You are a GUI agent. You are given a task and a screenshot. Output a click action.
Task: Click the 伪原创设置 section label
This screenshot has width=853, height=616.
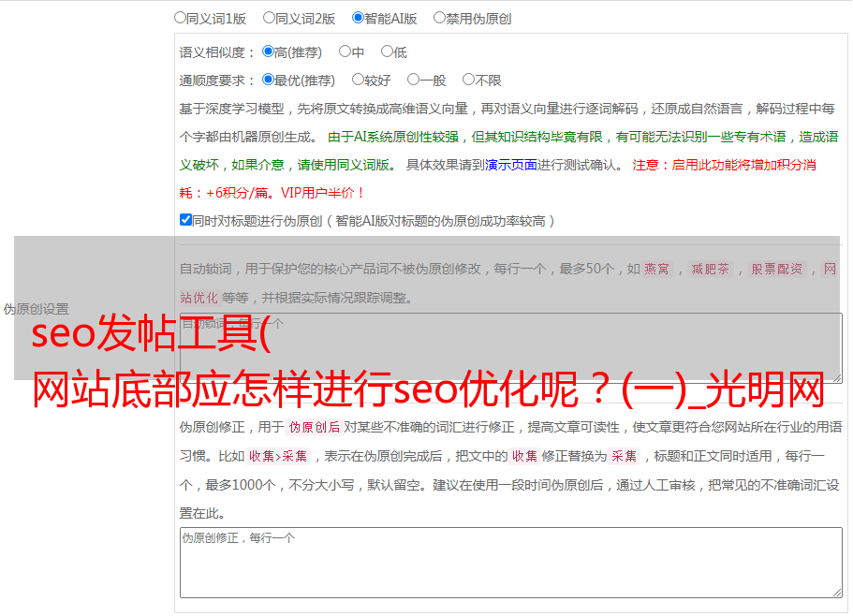[36, 309]
